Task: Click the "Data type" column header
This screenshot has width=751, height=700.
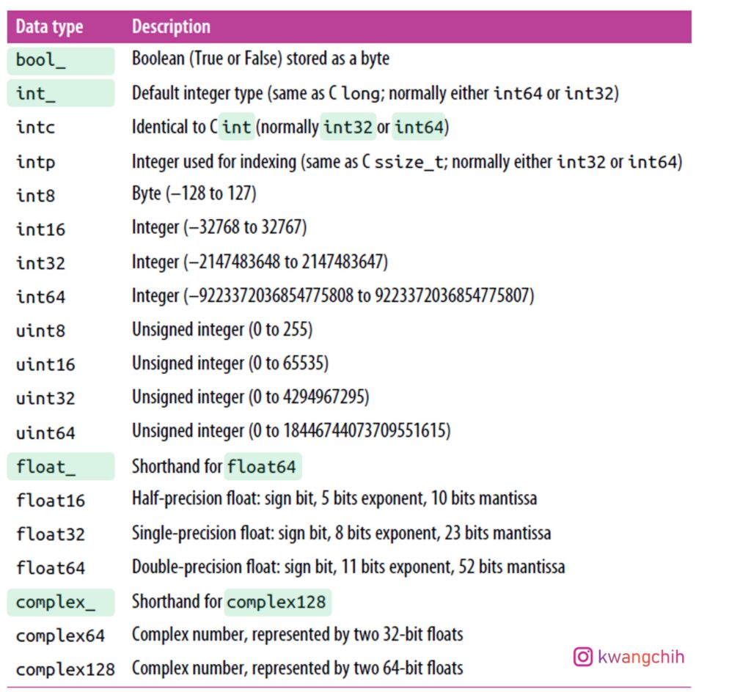Action: (49, 28)
